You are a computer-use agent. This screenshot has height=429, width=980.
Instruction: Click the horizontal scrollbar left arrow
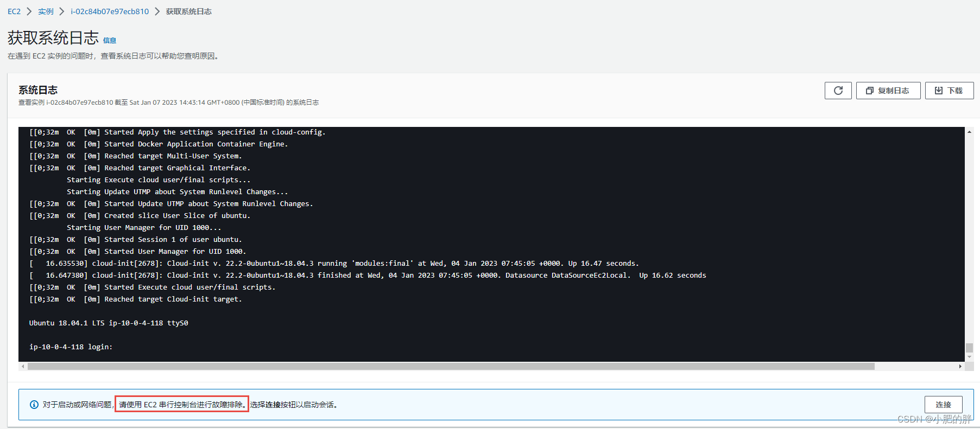[x=23, y=367]
